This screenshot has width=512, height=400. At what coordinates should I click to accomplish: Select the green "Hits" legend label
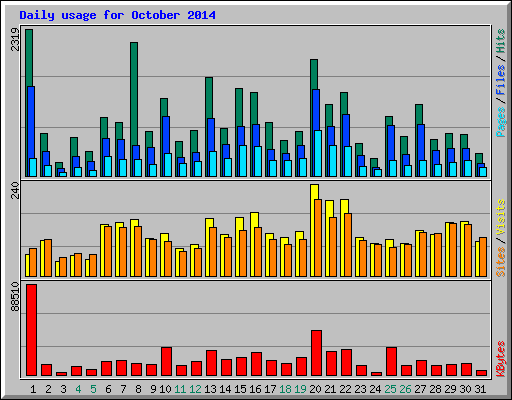(501, 41)
